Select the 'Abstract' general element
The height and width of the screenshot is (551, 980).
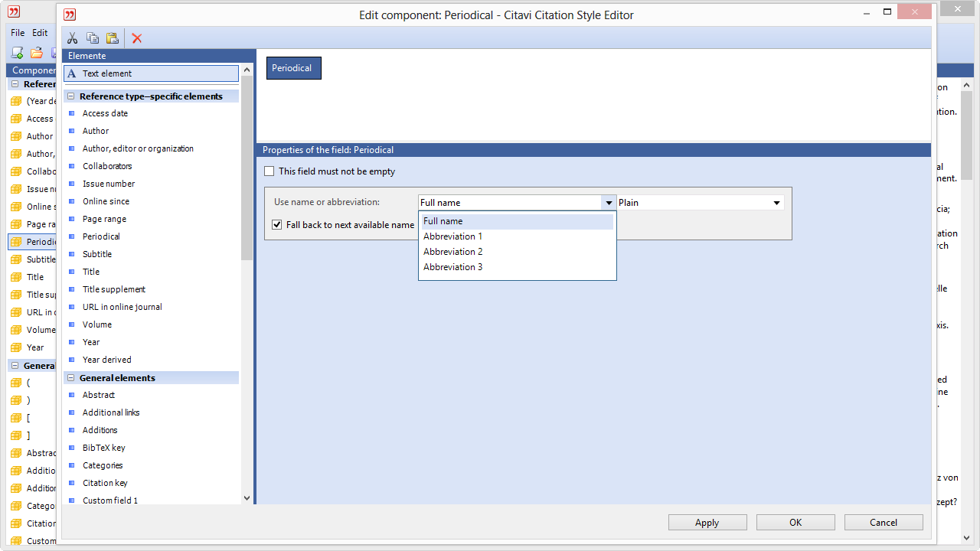[99, 395]
